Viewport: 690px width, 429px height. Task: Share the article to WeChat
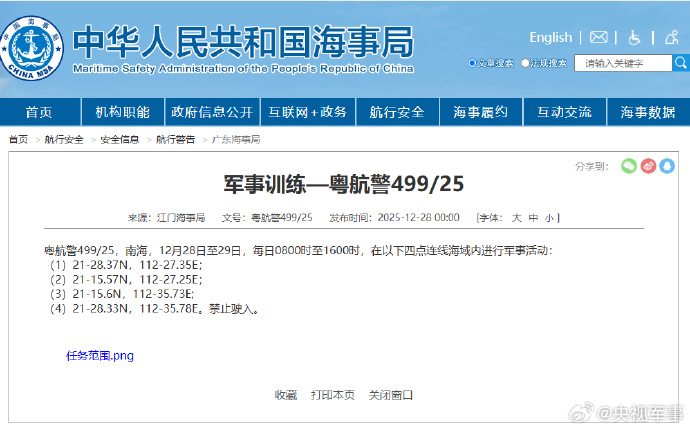(x=629, y=166)
